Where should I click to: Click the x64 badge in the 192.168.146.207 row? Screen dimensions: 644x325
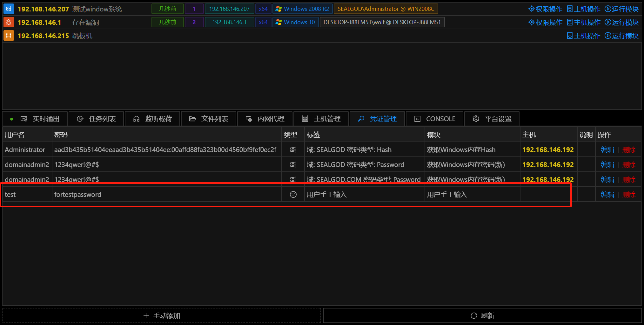(x=263, y=9)
